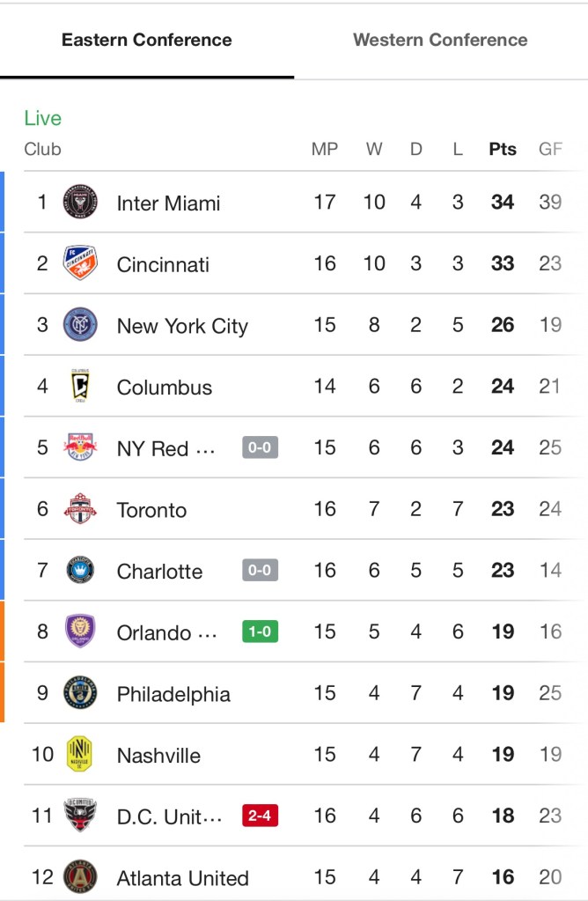Switch to the Western Conference tab
Screen dimensions: 588x901
coord(440,40)
